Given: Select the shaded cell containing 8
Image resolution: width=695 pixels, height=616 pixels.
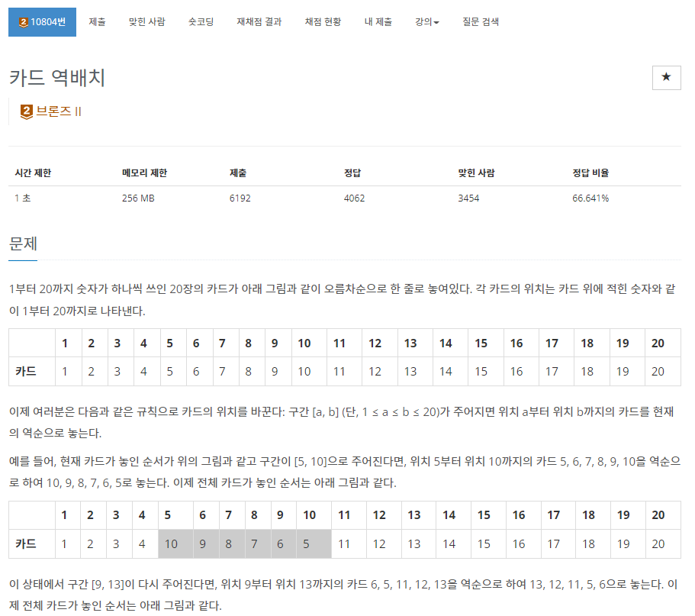Looking at the screenshot, I should point(232,543).
